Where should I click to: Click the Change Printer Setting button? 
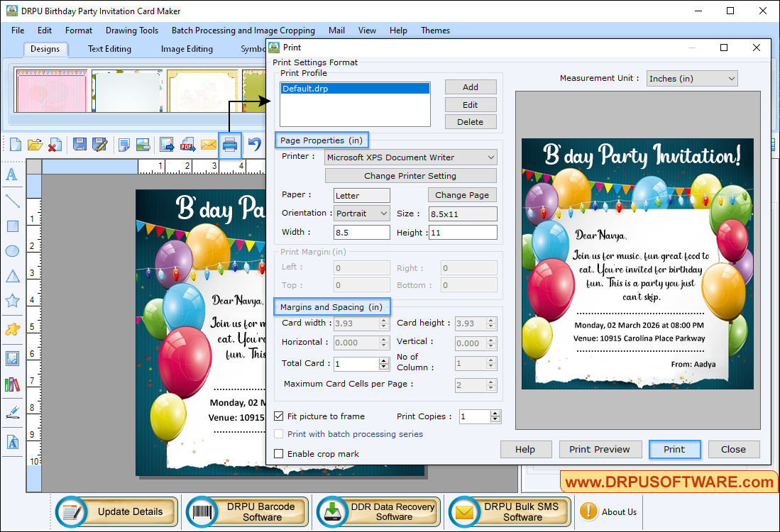[x=410, y=175]
